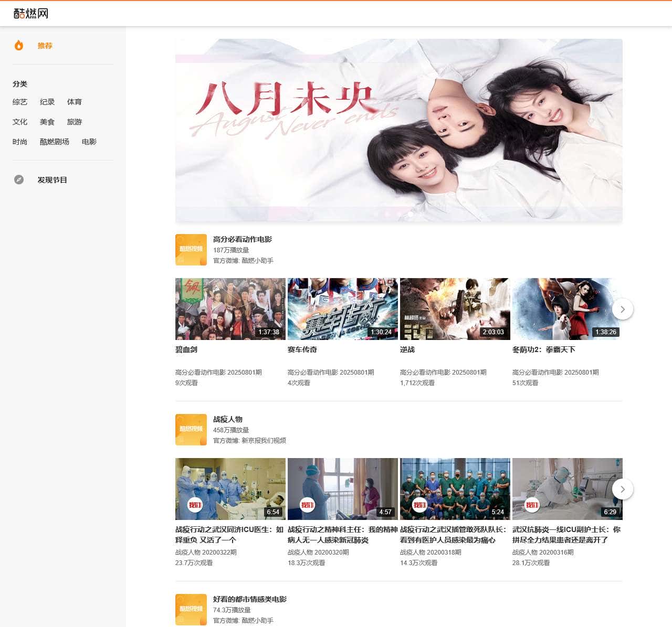Open the 八月未央 featured banner
This screenshot has width=672, height=627.
398,130
